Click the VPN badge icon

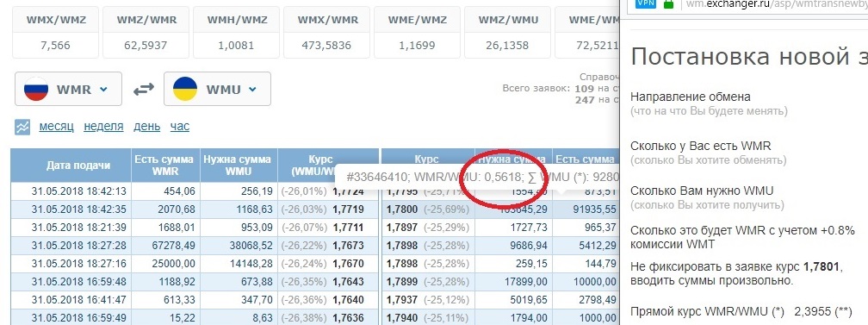pos(644,3)
